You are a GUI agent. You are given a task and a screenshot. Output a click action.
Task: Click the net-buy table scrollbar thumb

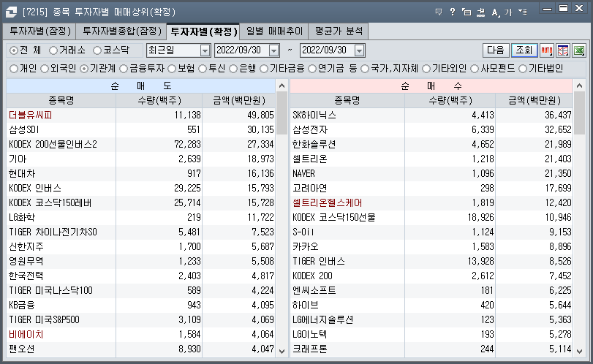[x=579, y=113]
